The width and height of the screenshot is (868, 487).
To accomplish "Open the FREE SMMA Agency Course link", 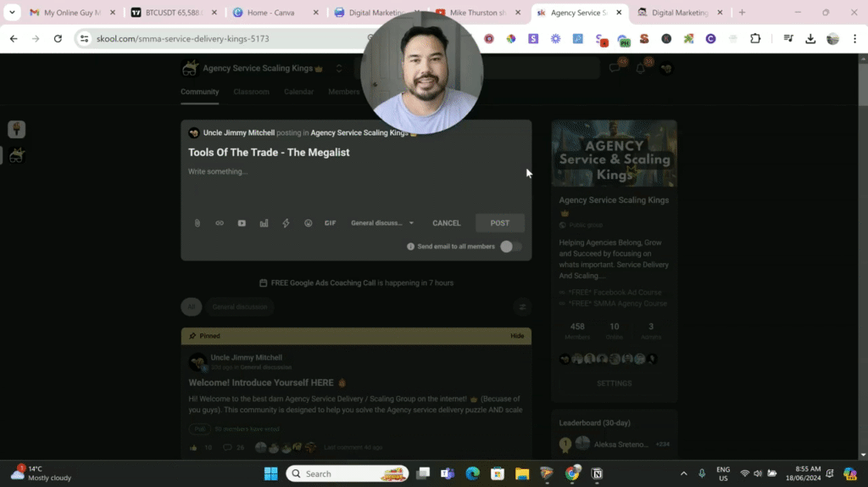I will click(x=618, y=304).
